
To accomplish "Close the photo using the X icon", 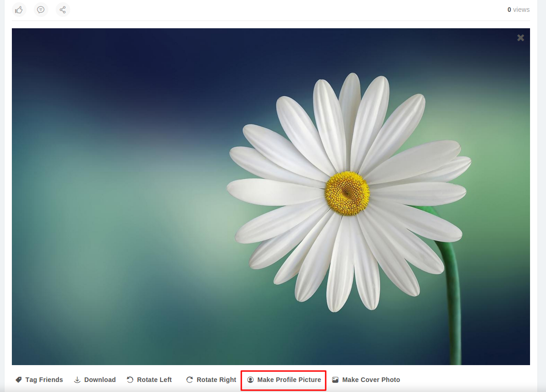I will pos(520,38).
